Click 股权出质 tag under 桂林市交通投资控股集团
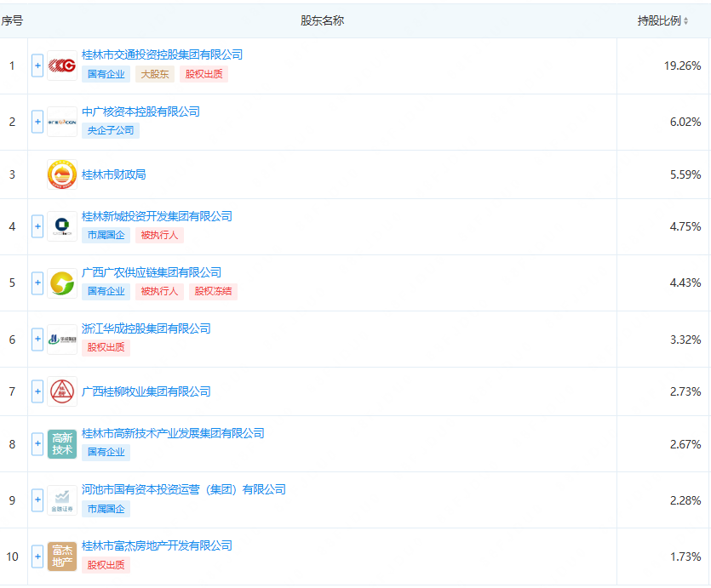Image resolution: width=711 pixels, height=588 pixels. pos(204,74)
